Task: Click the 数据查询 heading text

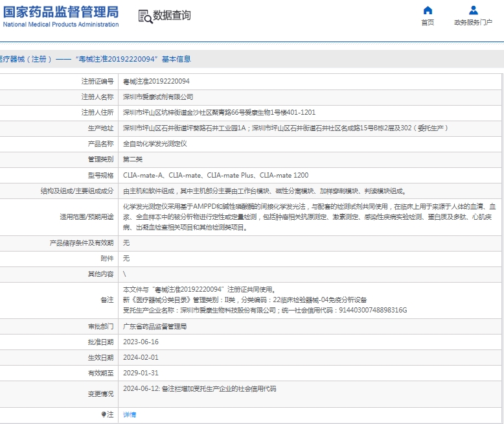Action: (172, 15)
